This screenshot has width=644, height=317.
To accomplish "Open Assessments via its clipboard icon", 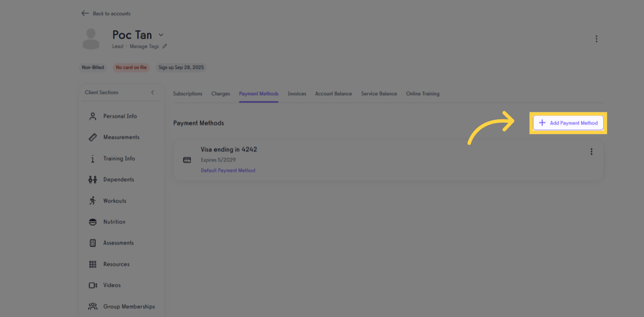I will [x=92, y=242].
